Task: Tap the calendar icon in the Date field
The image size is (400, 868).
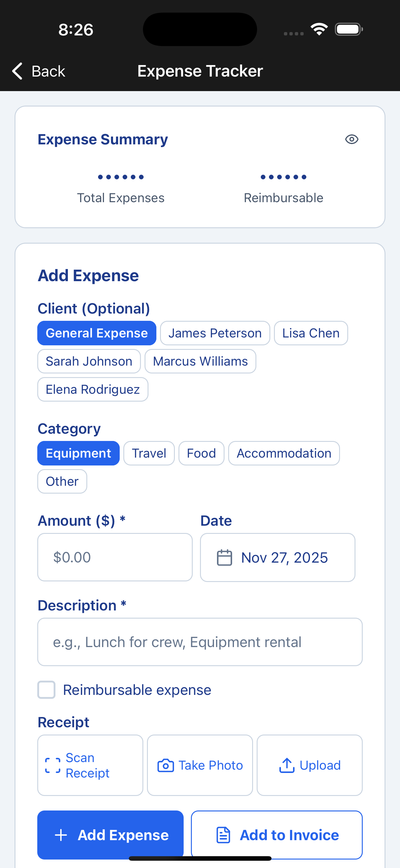Action: (x=224, y=557)
